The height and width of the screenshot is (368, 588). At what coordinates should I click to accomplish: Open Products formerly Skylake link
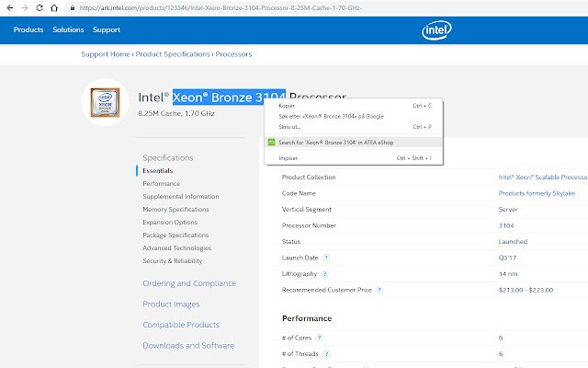coord(537,193)
